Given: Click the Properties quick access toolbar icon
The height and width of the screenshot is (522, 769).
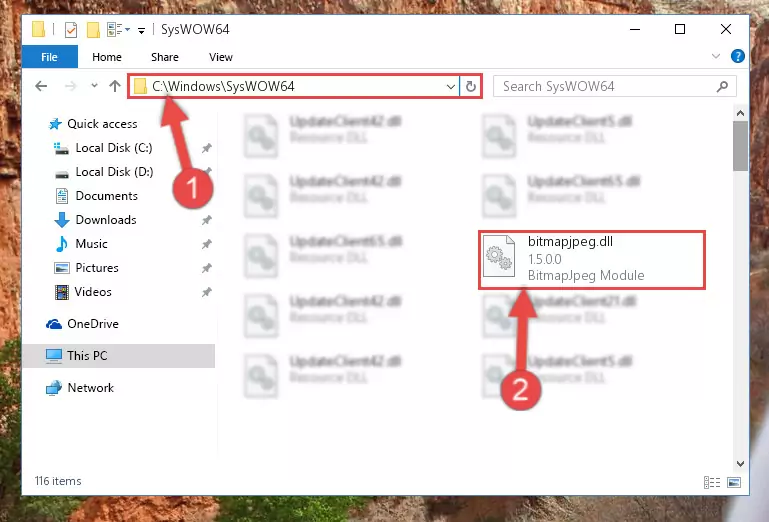Looking at the screenshot, I should tap(71, 30).
